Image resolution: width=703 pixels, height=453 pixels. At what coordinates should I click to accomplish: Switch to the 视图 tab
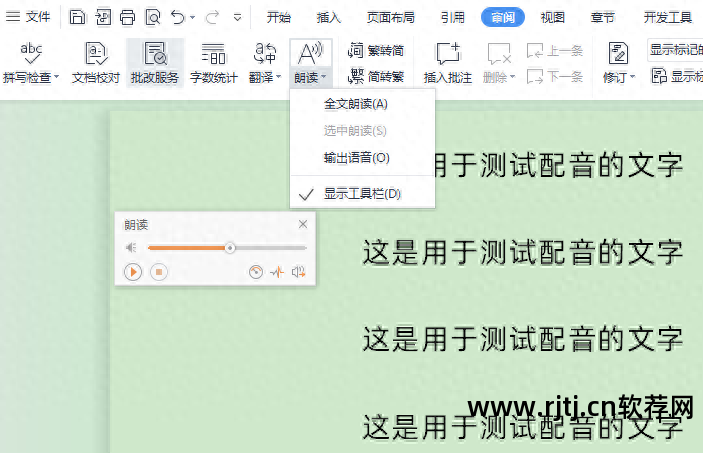[x=552, y=17]
